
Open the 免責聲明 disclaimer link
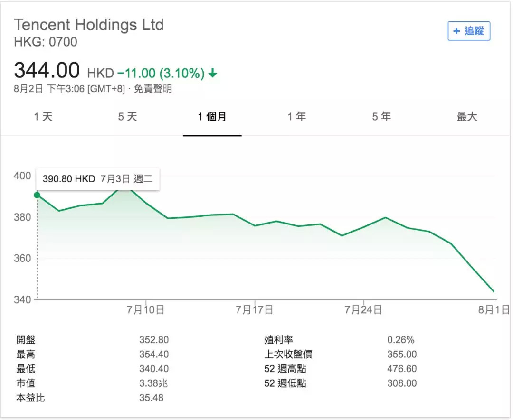point(152,89)
